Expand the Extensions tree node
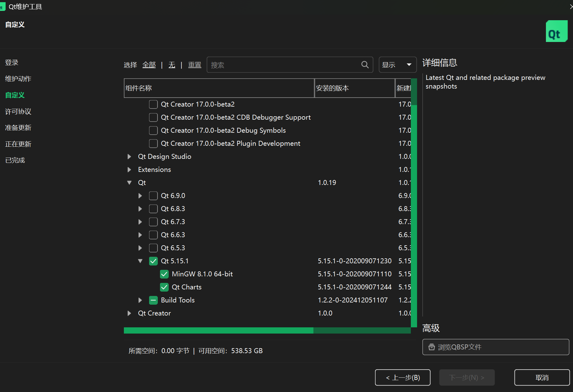Viewport: 573px width, 392px height. [129, 170]
